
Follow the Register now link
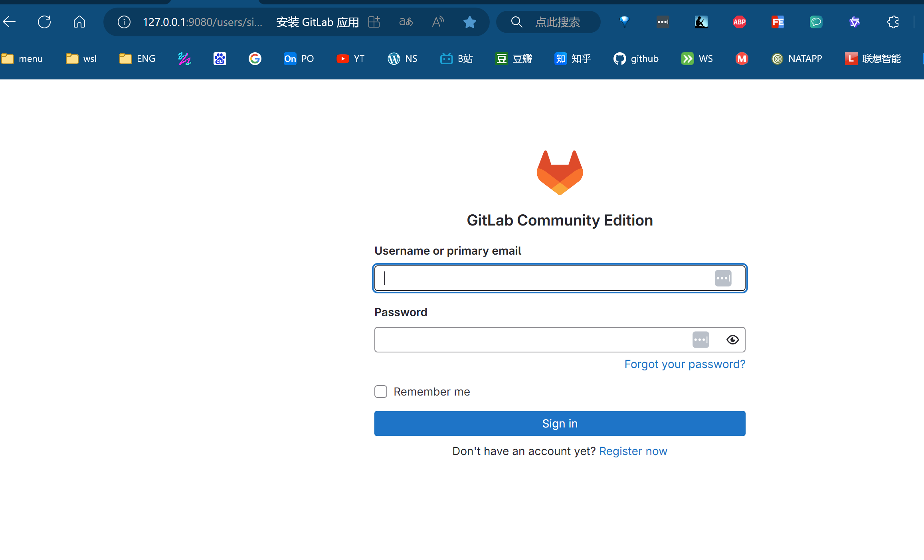point(633,451)
